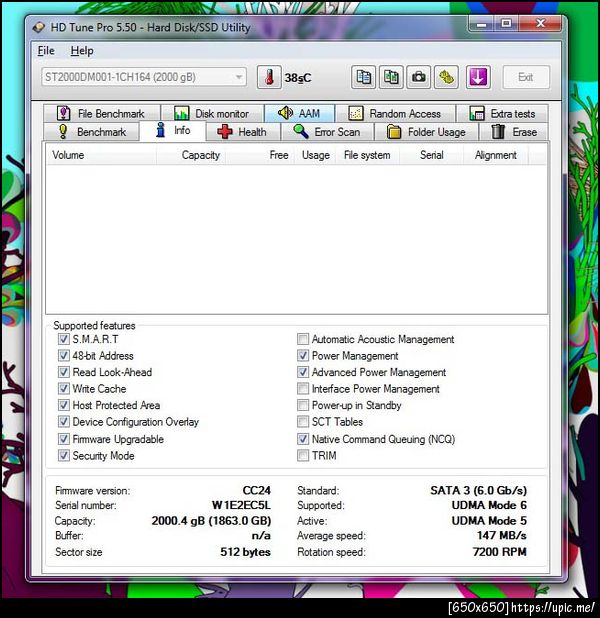Switch to the Disk monitor tab
Viewport: 600px width, 618px height.
[212, 114]
